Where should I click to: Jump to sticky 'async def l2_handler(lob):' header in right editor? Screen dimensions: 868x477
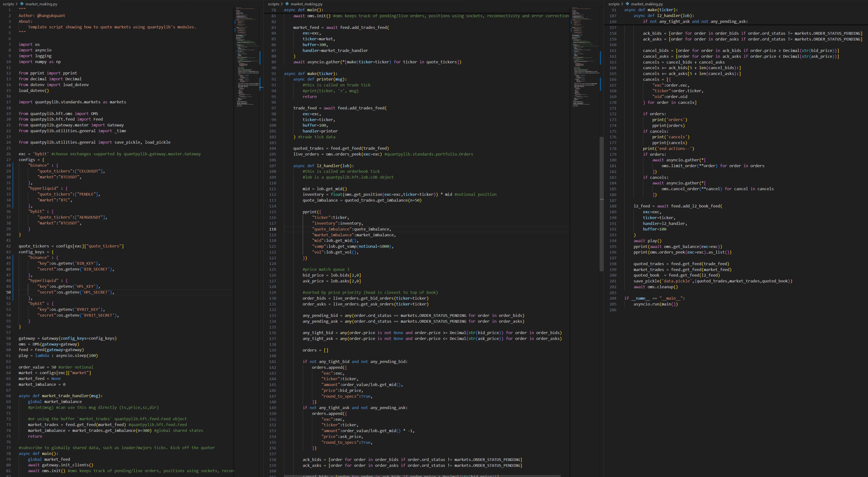(664, 16)
